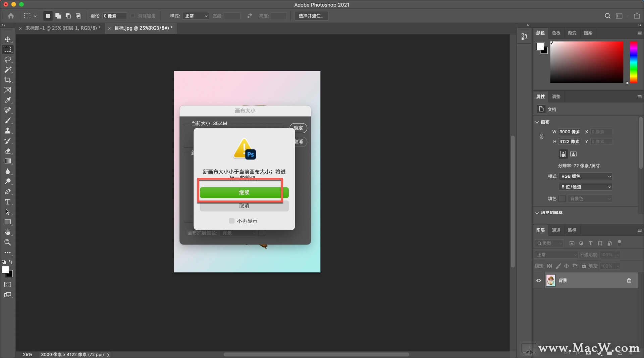Image resolution: width=644 pixels, height=358 pixels.
Task: Open the RGB 颜色 mode dropdown
Action: [x=585, y=176]
